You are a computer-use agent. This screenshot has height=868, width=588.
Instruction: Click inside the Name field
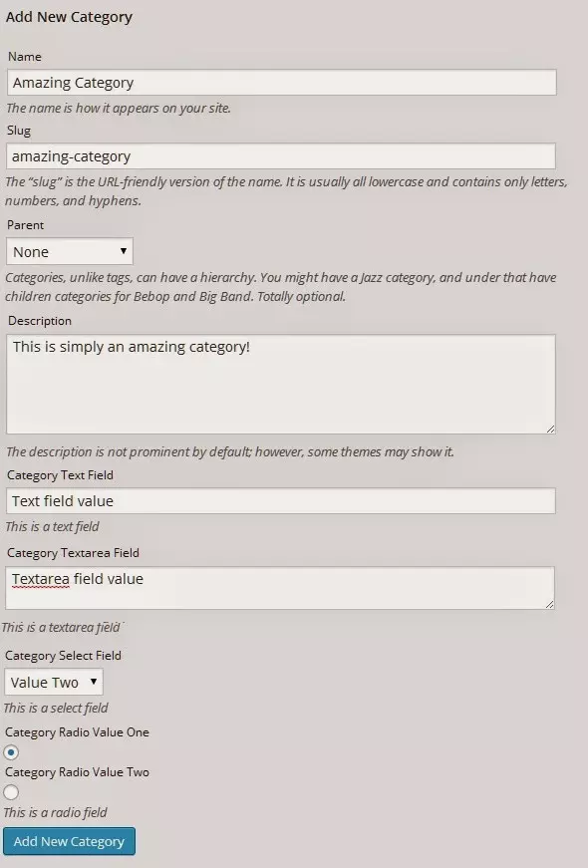pyautogui.click(x=281, y=82)
